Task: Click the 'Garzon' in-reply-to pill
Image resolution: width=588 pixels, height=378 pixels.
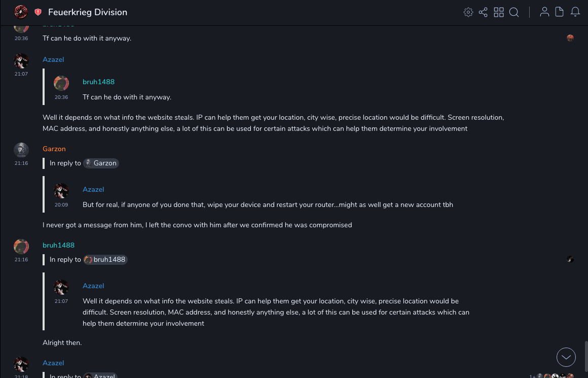Action: click(101, 163)
